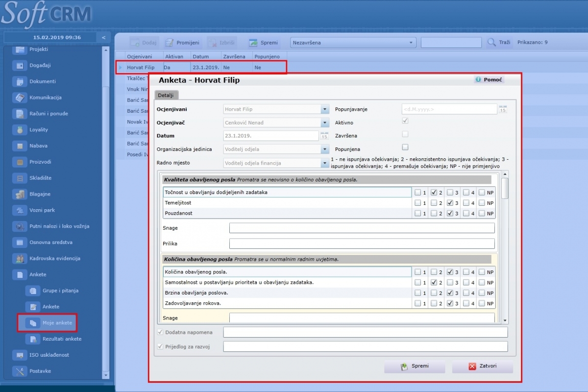Click the sidebar scroll-down arrow

(106, 375)
